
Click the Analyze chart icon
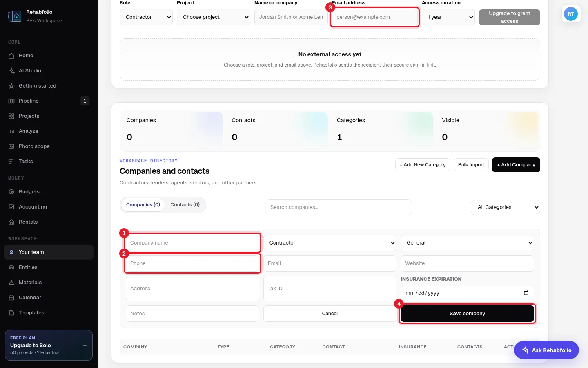coord(11,131)
